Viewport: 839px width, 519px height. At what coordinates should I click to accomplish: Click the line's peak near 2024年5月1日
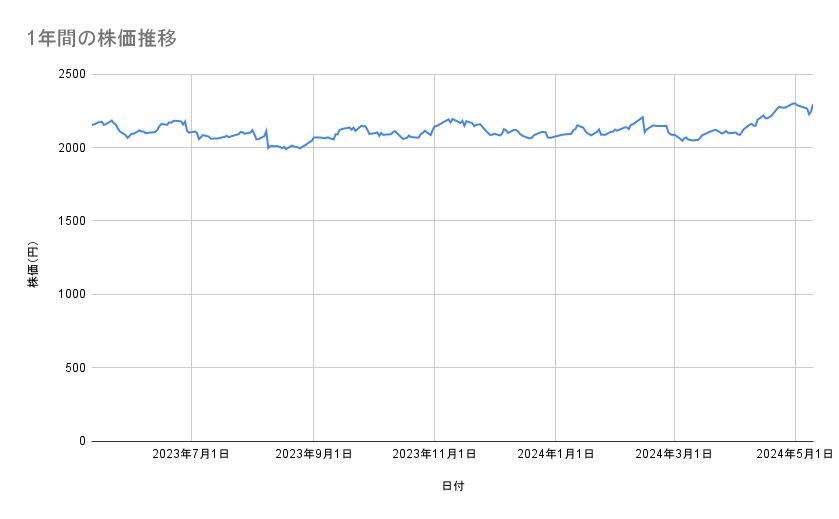[793, 103]
